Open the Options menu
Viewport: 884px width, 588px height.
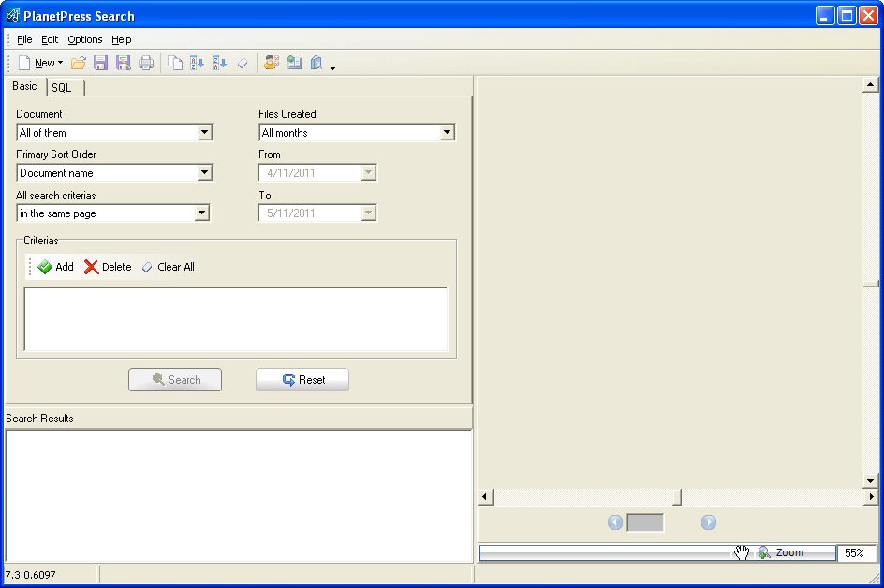click(x=85, y=39)
